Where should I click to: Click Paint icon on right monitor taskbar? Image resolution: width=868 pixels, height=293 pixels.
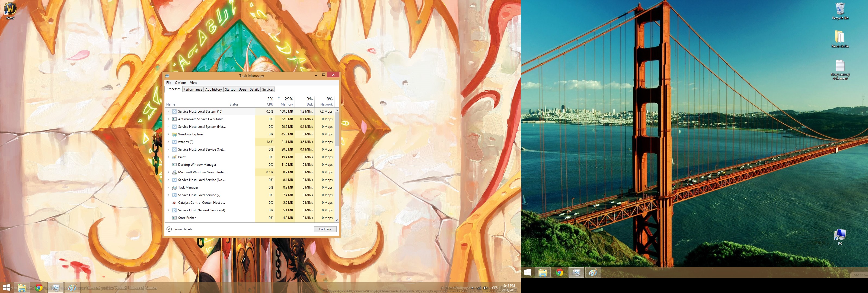tap(593, 272)
